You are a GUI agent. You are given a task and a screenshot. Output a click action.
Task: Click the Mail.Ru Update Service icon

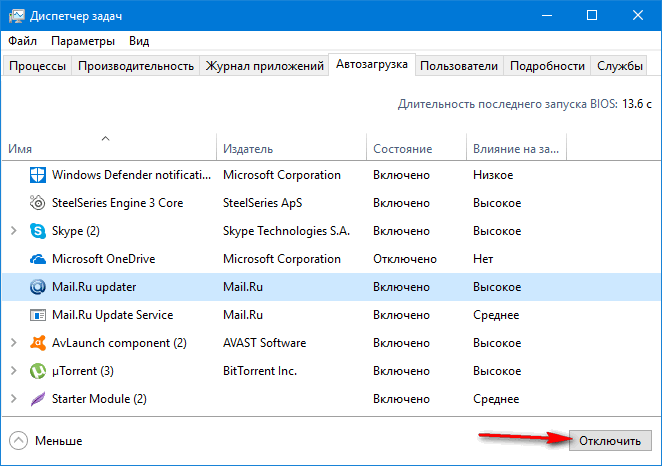(38, 315)
